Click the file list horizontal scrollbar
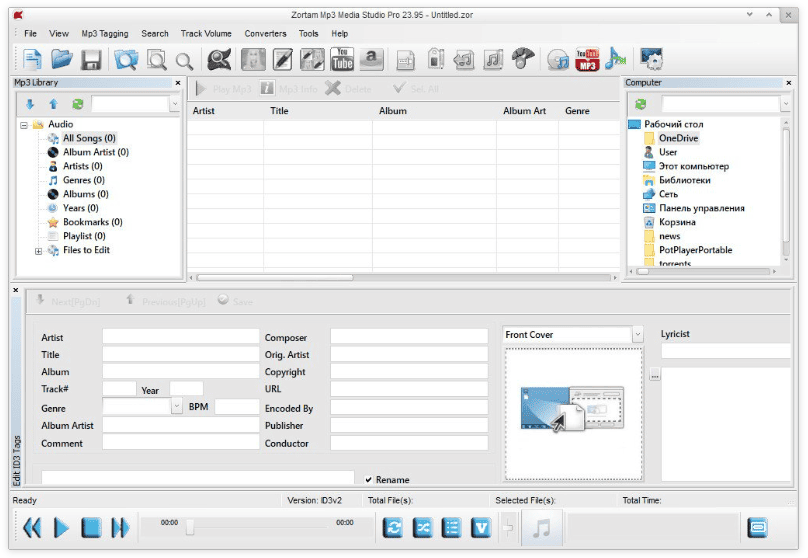Image resolution: width=808 pixels, height=558 pixels. click(275, 278)
